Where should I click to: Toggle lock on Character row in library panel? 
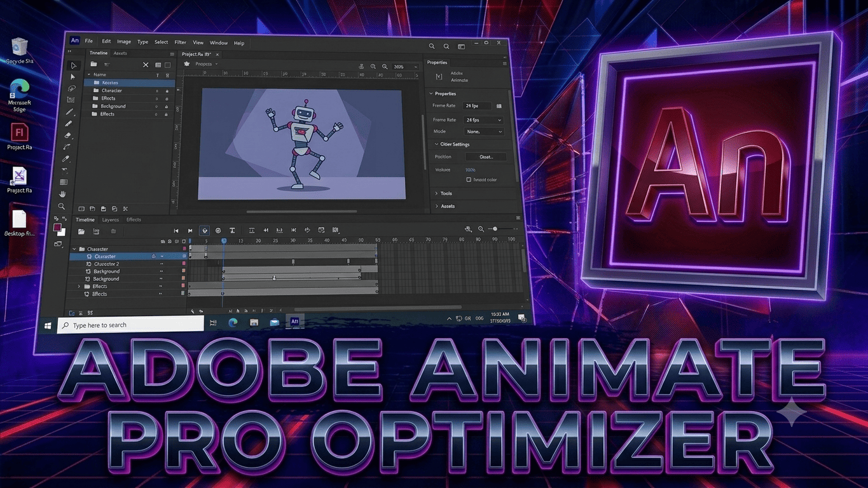(x=167, y=91)
